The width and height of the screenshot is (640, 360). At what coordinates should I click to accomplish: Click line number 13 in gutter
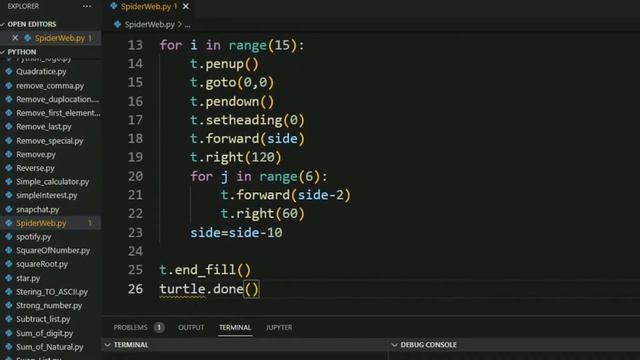tap(136, 45)
